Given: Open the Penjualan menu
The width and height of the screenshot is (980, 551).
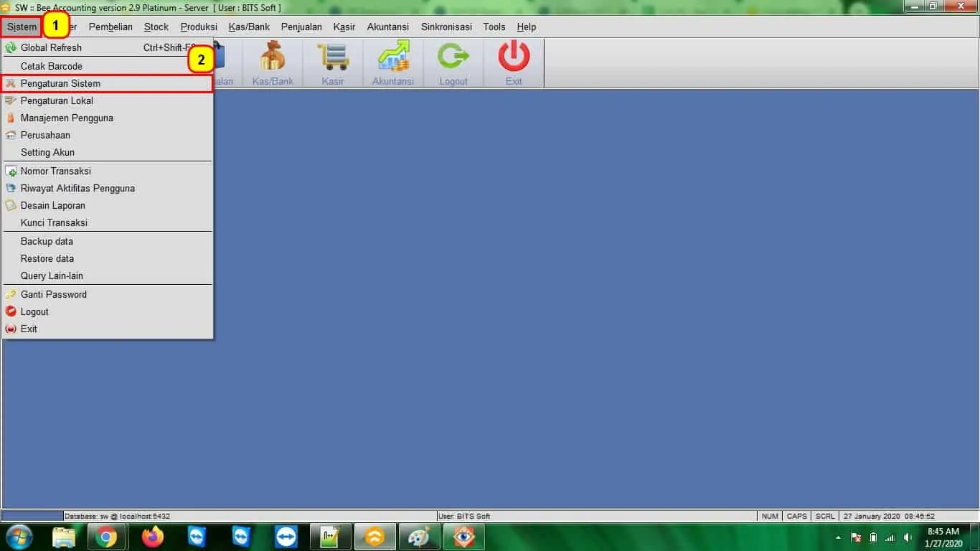Looking at the screenshot, I should click(x=301, y=27).
